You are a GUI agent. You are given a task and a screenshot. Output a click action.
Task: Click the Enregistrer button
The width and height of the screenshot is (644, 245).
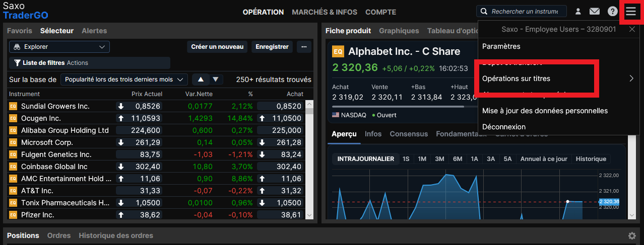pos(272,47)
